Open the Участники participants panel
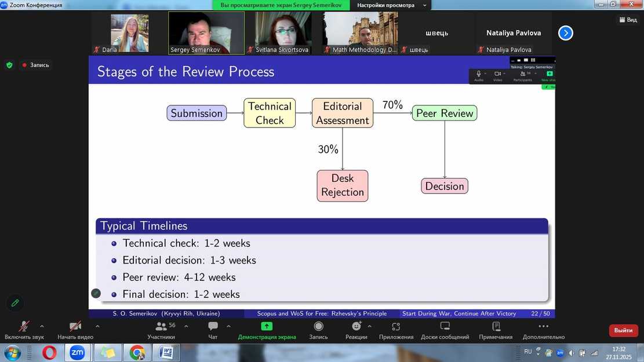Image resolution: width=644 pixels, height=362 pixels. click(161, 330)
